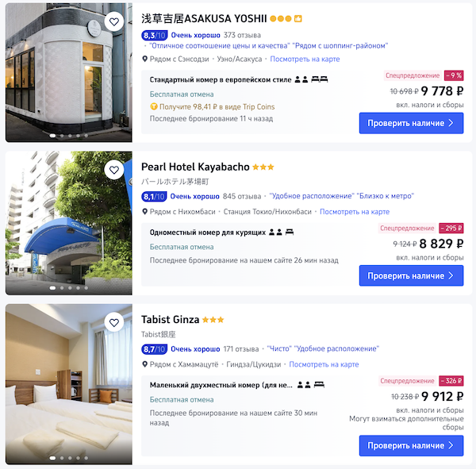Click map pin icon near Рядом с Хамамацутё
This screenshot has height=469, width=476.
[145, 364]
